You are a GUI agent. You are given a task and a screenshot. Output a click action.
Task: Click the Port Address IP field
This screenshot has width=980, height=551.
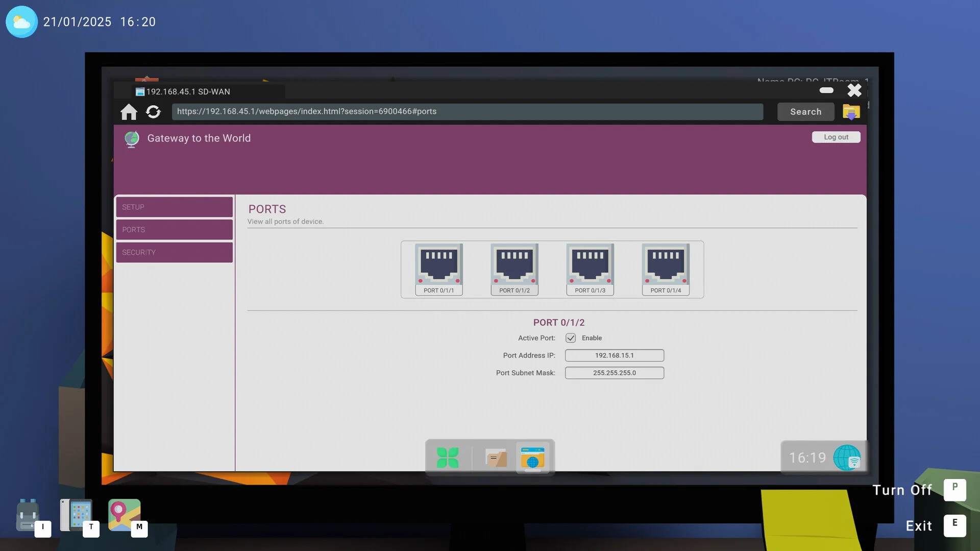[614, 355]
